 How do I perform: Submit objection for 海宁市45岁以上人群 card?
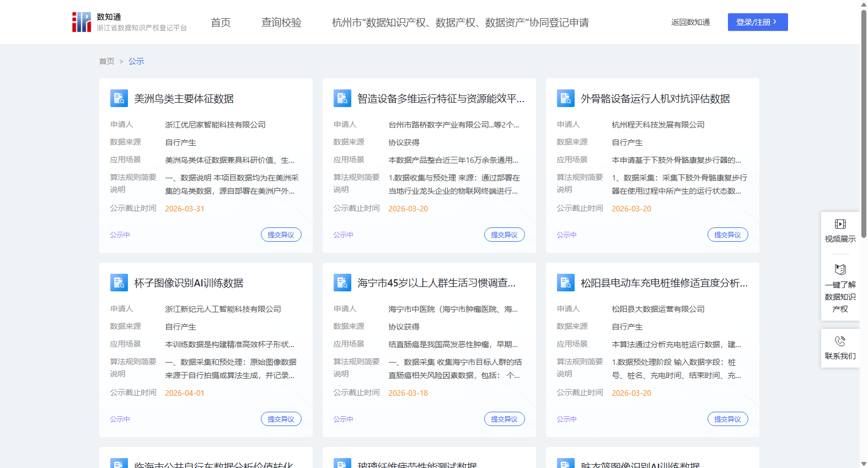pos(505,419)
